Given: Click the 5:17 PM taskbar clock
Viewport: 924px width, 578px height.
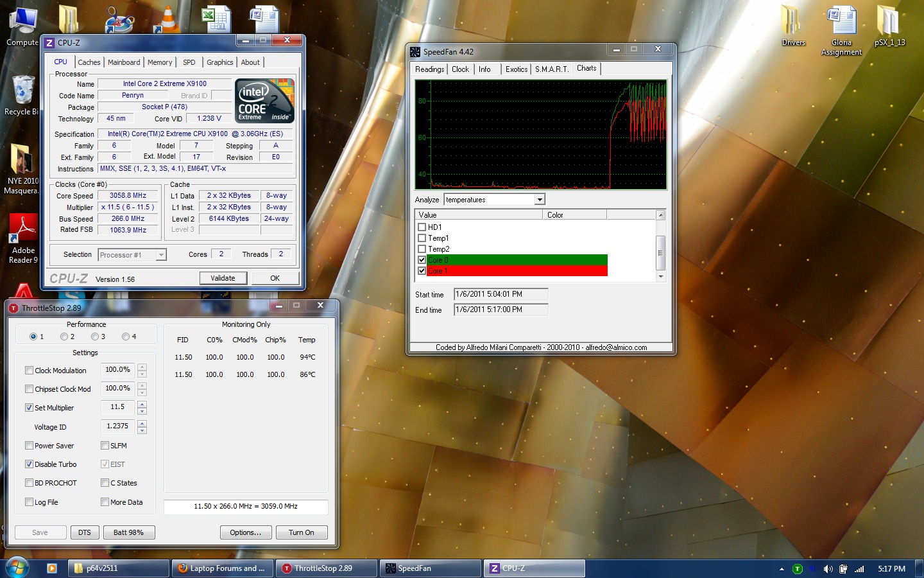Looking at the screenshot, I should (891, 569).
